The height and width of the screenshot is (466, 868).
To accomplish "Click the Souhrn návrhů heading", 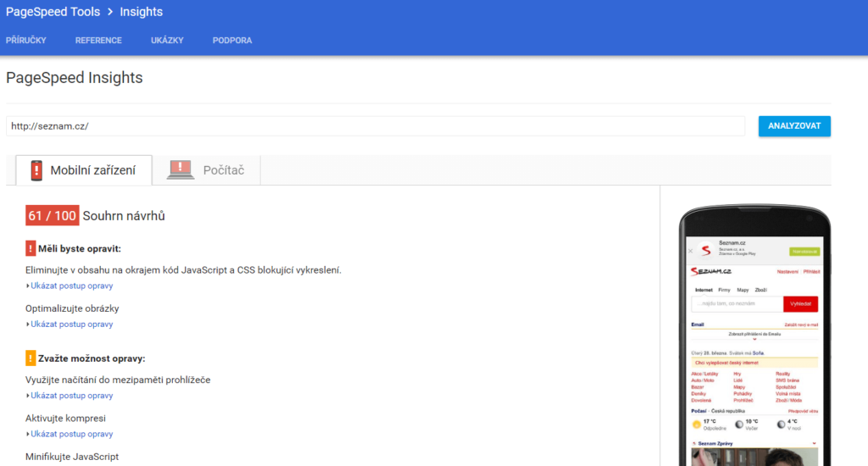I will tap(124, 216).
